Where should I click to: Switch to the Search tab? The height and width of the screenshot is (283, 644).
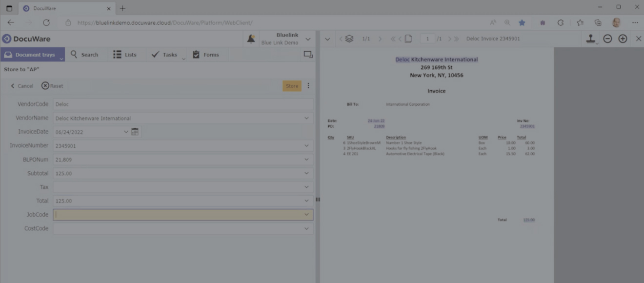pos(84,55)
